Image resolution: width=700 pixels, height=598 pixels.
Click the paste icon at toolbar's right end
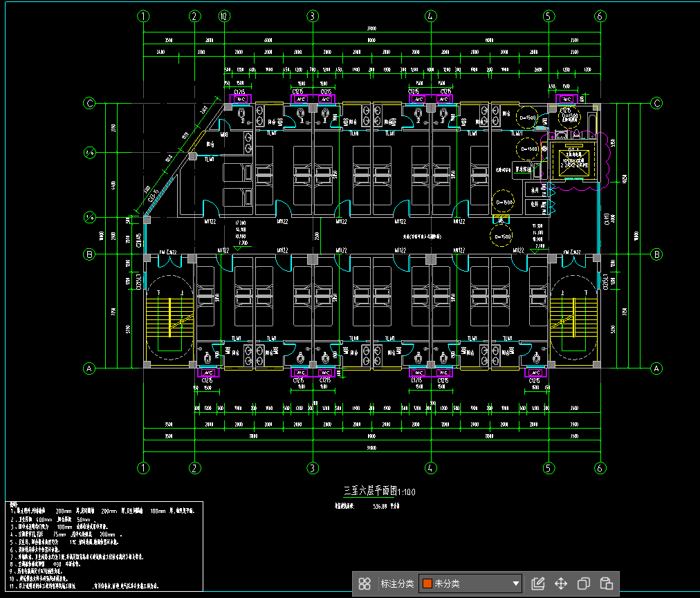607,583
